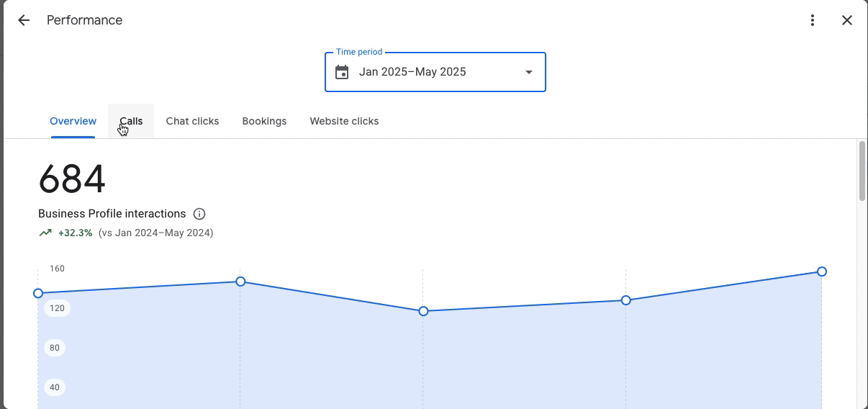Switch to the Website clicks tab
The height and width of the screenshot is (409, 868).
pos(344,121)
